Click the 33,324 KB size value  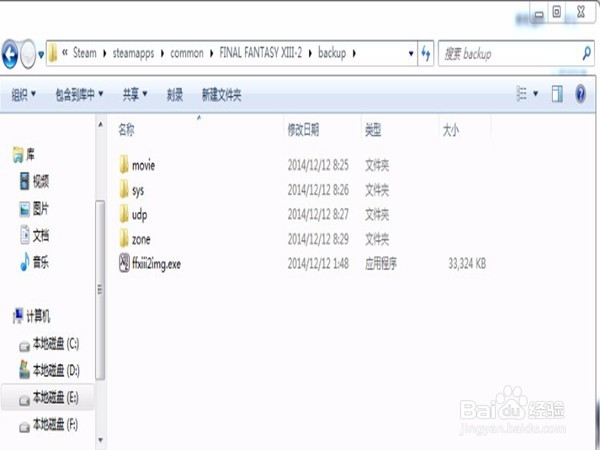coord(467,264)
